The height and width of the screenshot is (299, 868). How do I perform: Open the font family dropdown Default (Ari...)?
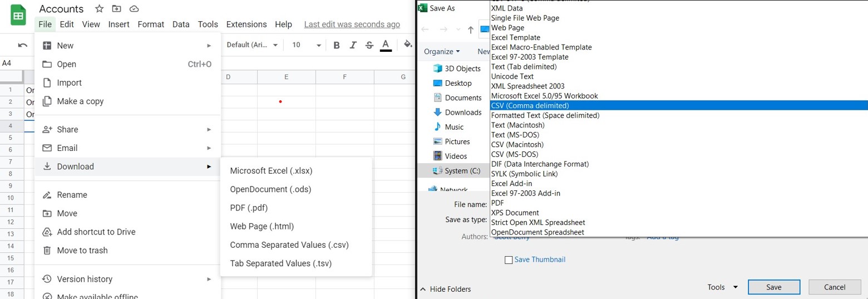pyautogui.click(x=252, y=45)
